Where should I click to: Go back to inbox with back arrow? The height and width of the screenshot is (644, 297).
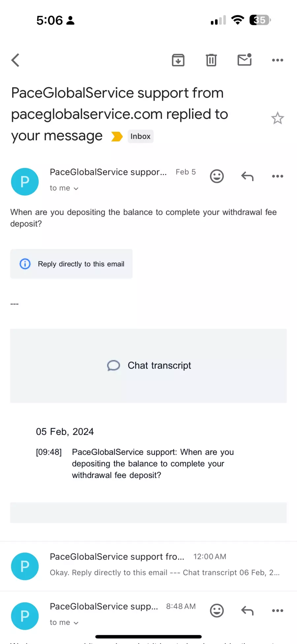coord(16,60)
